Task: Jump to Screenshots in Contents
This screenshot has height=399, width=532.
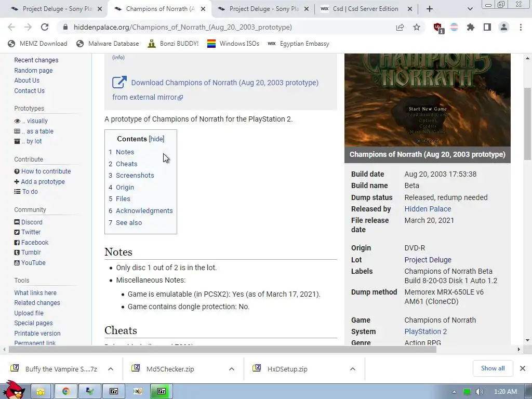Action: coord(135,176)
